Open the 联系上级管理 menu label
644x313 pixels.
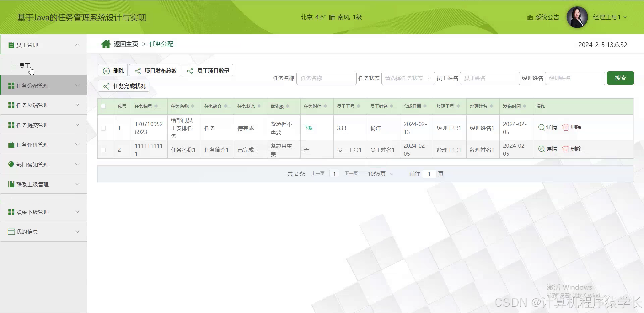33,184
